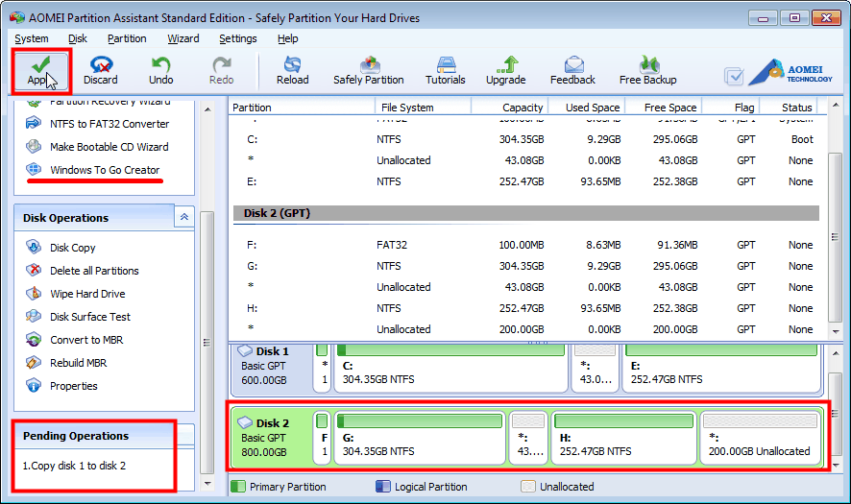Viewport: 851px width, 504px height.
Task: Click the Free Backup toolbar icon
Action: point(648,71)
